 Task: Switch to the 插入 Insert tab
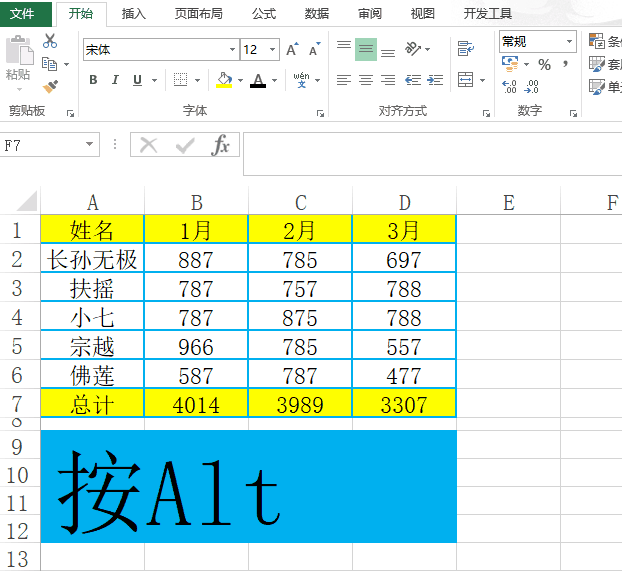pos(134,14)
